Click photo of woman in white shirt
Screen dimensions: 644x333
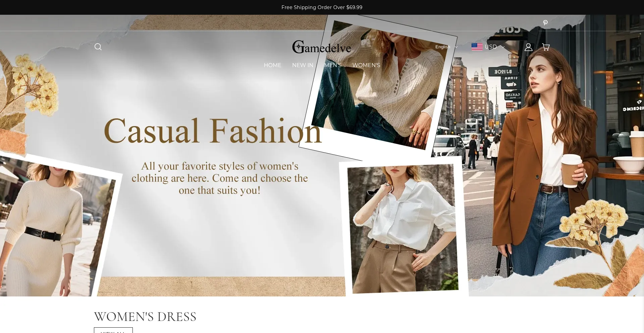click(x=402, y=228)
